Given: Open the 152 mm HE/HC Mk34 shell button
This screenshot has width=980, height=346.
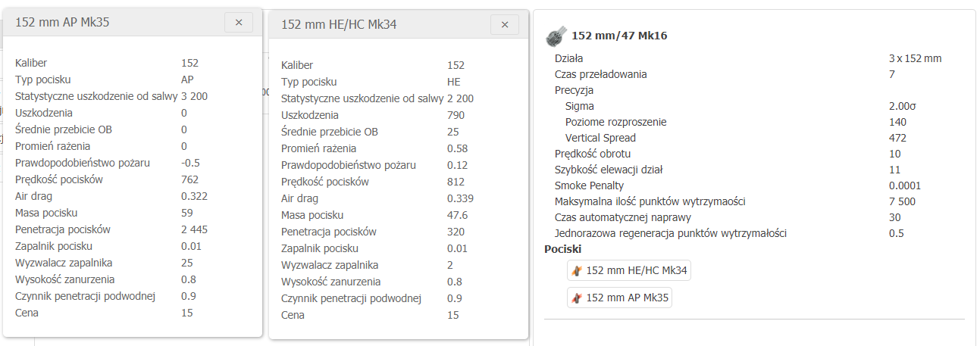Looking at the screenshot, I should [x=629, y=270].
